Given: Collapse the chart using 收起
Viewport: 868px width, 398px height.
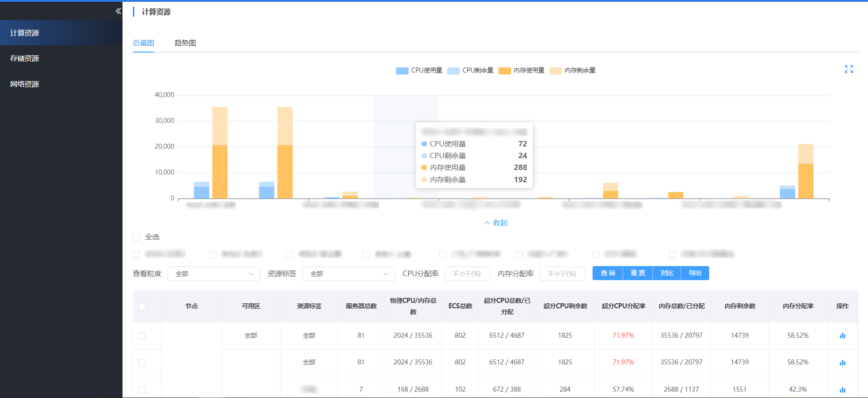Looking at the screenshot, I should pos(496,223).
